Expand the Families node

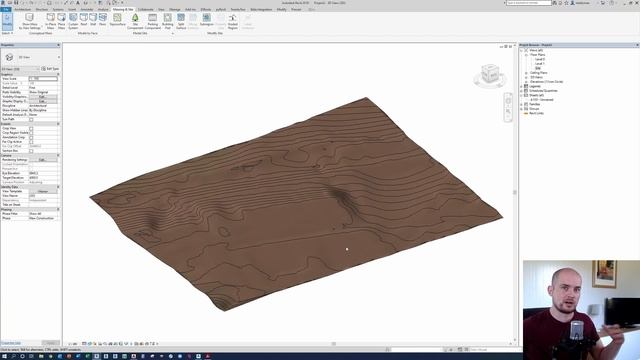(x=522, y=104)
